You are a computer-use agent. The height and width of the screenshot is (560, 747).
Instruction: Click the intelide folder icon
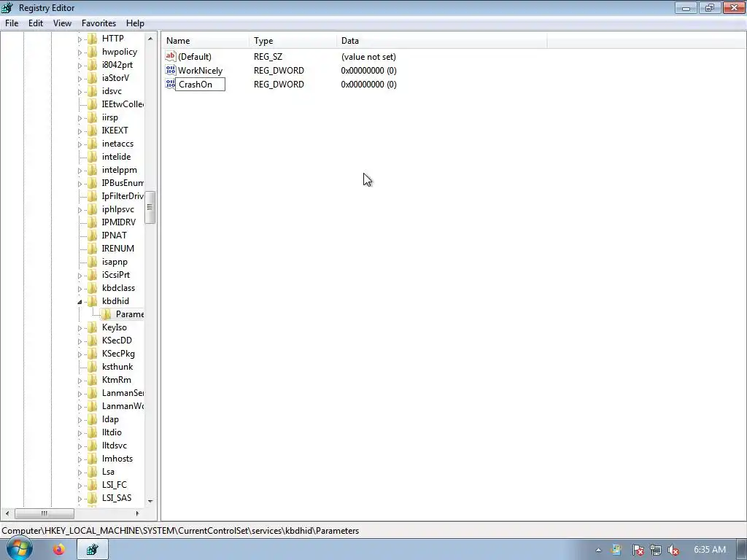(x=93, y=157)
